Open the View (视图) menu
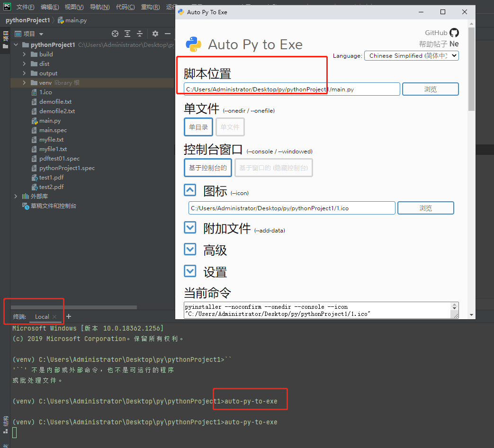This screenshot has width=494, height=448. (x=74, y=7)
